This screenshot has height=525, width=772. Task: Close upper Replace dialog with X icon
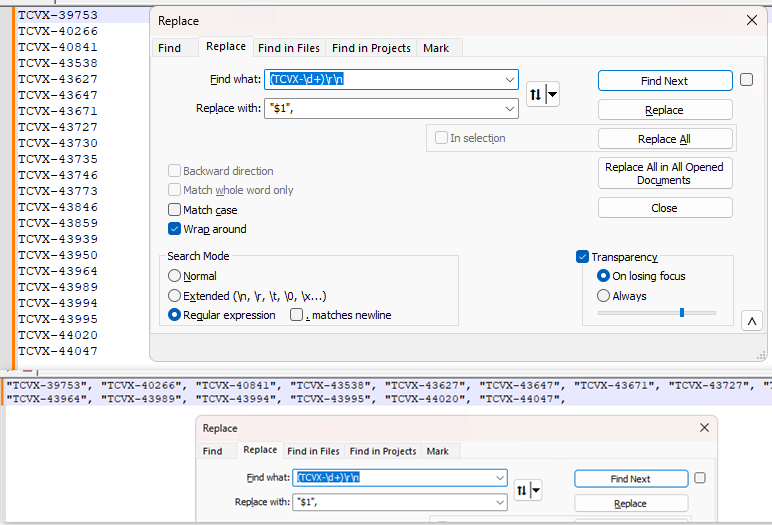(x=751, y=20)
